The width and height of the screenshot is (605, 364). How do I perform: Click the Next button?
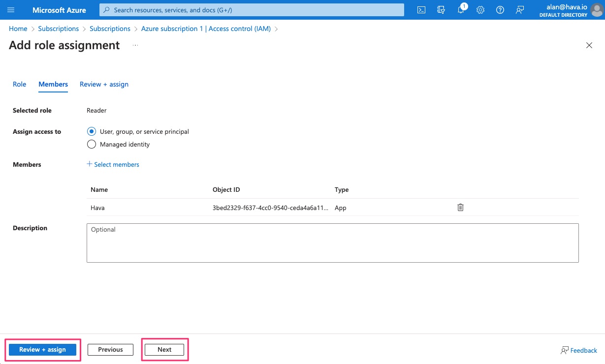(164, 349)
